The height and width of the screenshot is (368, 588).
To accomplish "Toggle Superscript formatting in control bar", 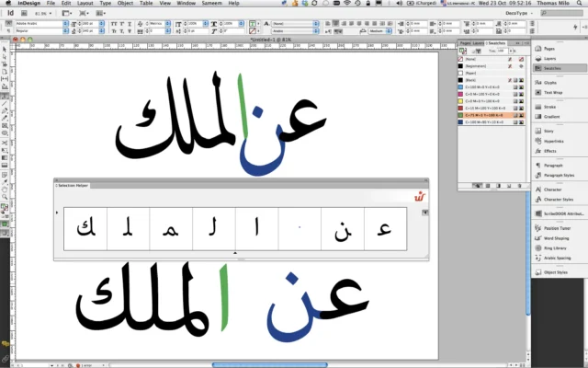I will 122,24.
